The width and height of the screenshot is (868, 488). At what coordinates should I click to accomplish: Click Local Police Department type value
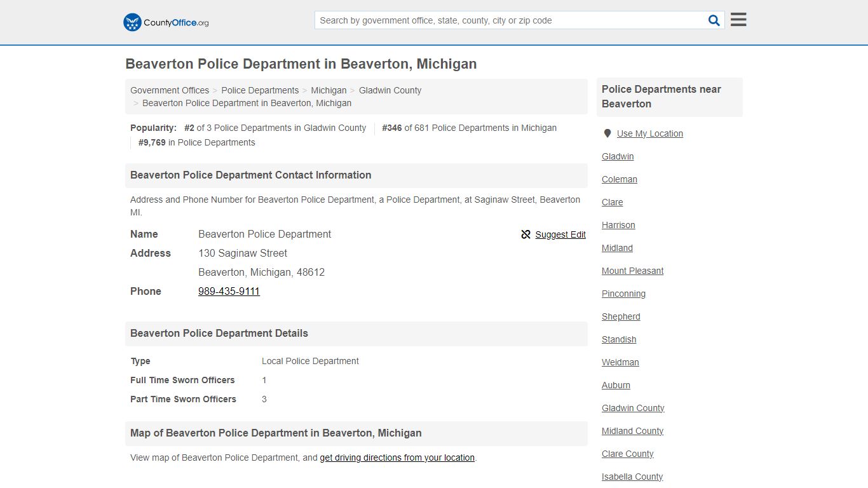310,361
